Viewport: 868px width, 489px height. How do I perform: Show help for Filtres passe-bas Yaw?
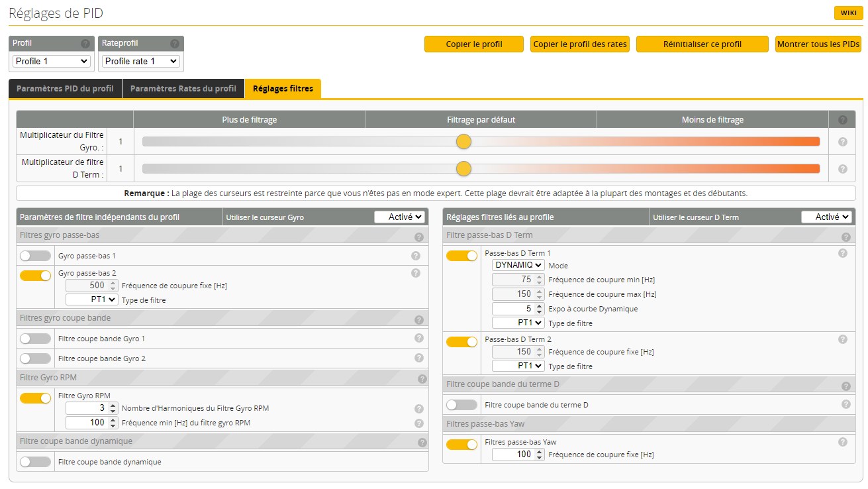coord(842,442)
